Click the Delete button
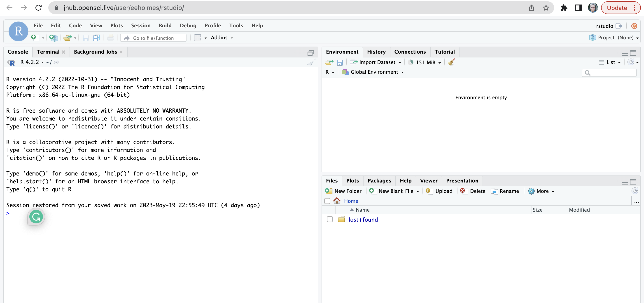The height and width of the screenshot is (303, 644). pyautogui.click(x=473, y=191)
